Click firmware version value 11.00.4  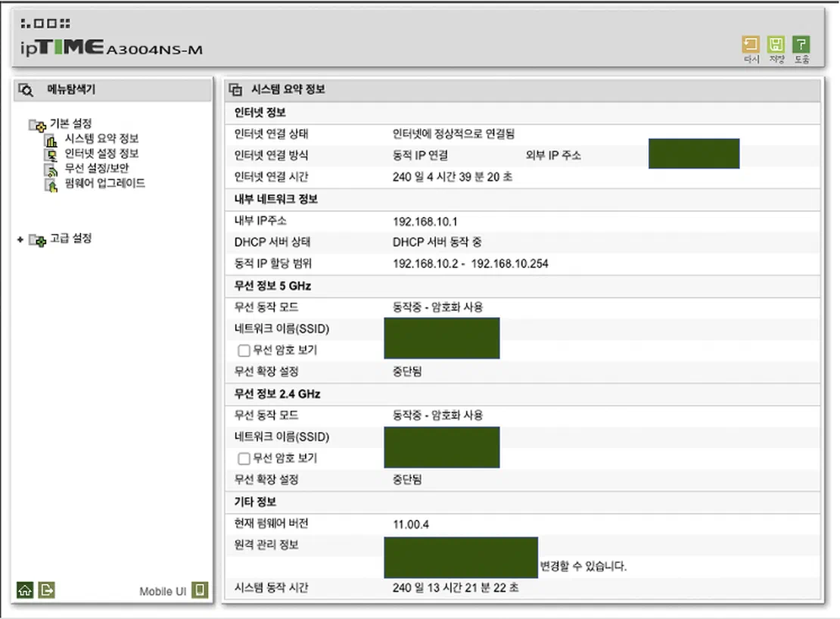pos(411,524)
